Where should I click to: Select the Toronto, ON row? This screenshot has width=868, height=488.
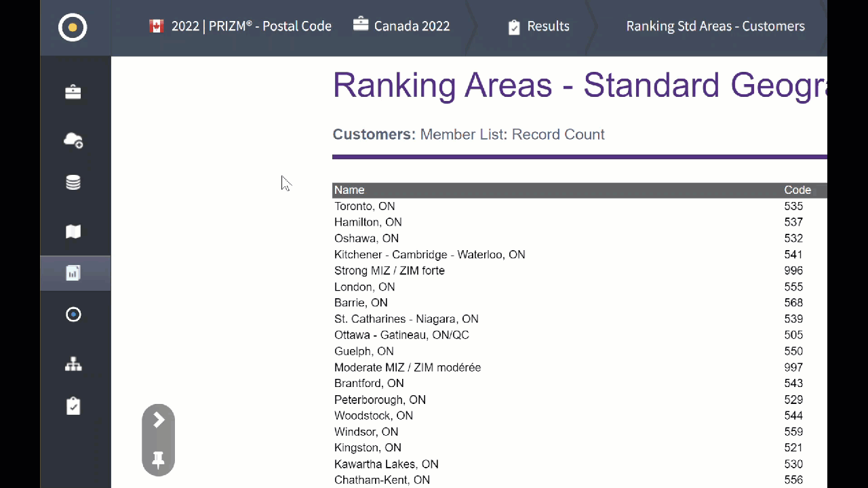(580, 206)
